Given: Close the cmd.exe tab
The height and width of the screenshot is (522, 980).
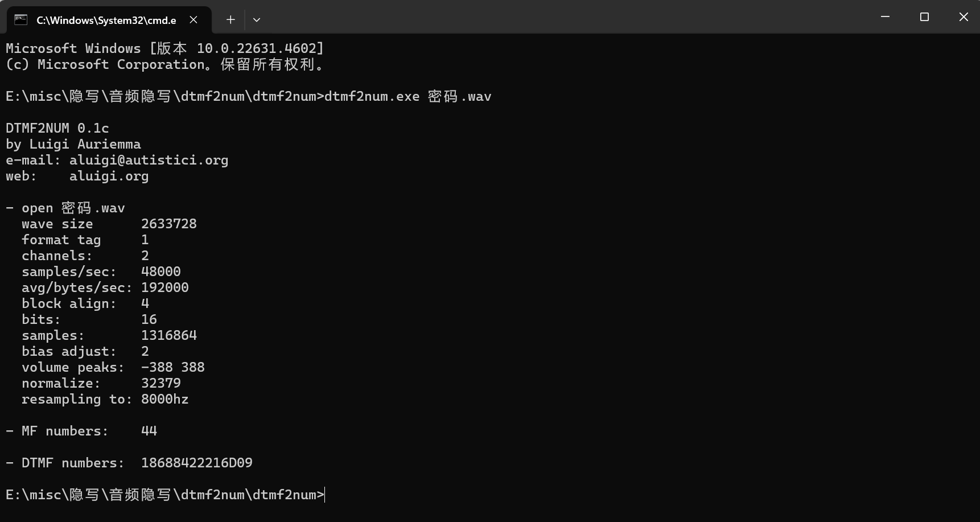Looking at the screenshot, I should [x=193, y=20].
